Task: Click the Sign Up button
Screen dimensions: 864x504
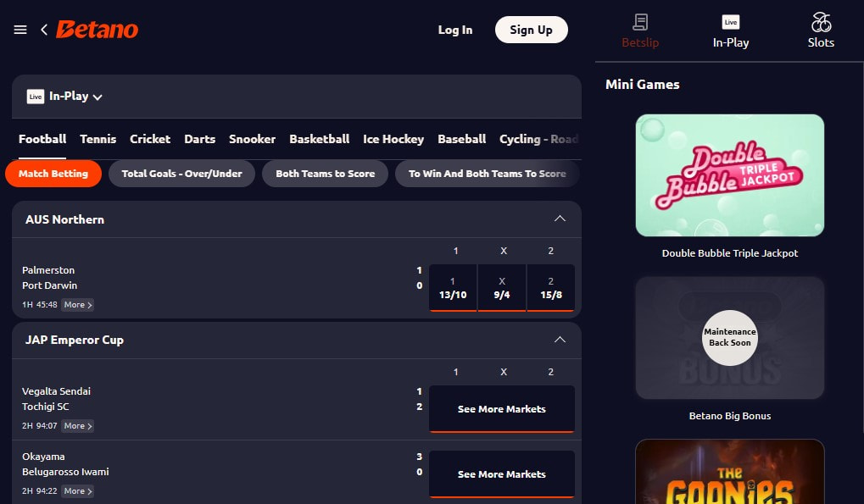Action: click(x=531, y=30)
